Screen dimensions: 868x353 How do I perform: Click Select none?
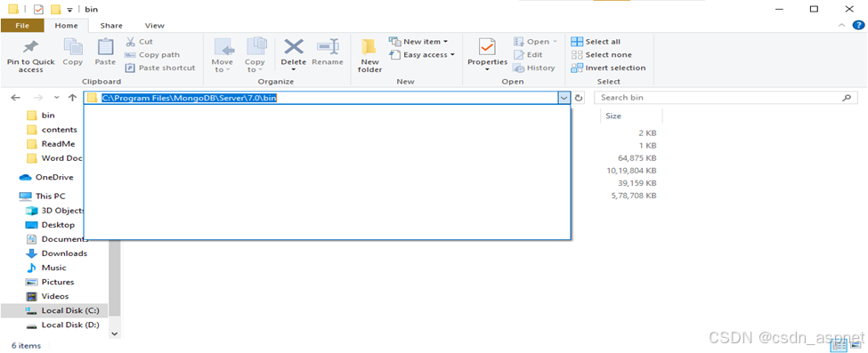click(601, 55)
